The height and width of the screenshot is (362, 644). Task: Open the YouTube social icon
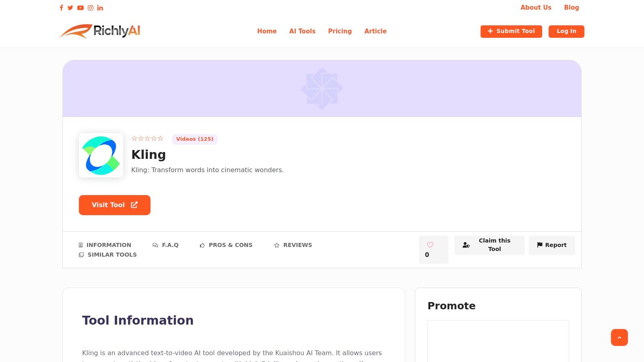point(80,8)
